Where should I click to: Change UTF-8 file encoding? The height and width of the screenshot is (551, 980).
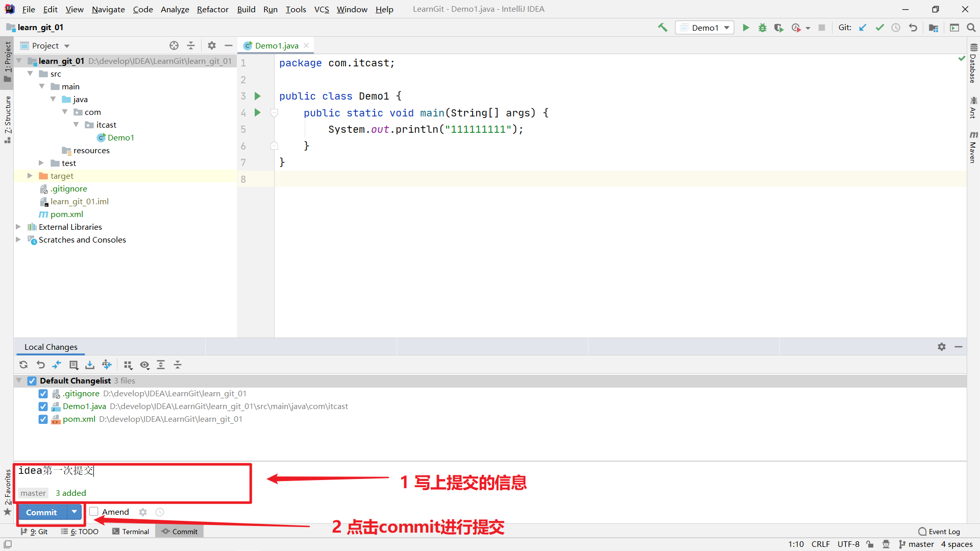click(848, 544)
